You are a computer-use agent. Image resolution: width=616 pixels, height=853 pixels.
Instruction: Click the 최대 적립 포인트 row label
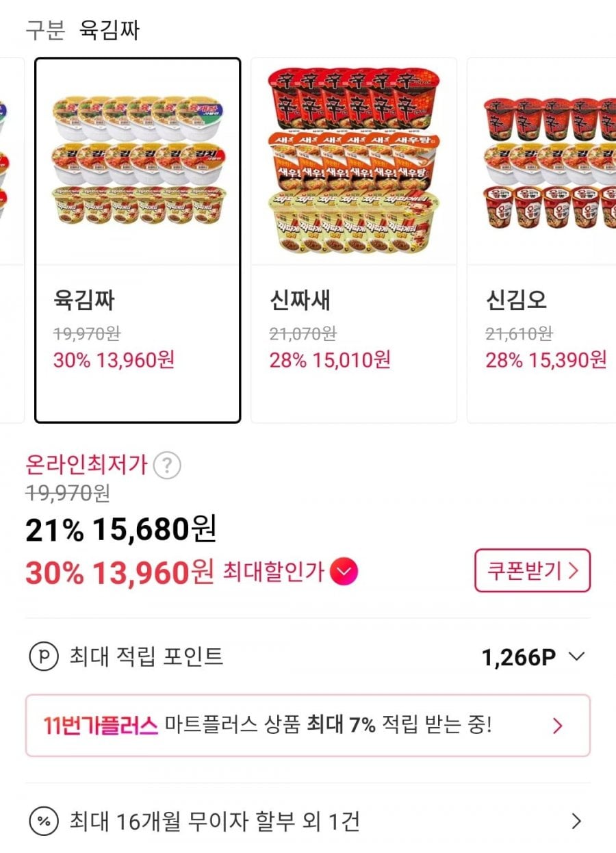pos(146,657)
